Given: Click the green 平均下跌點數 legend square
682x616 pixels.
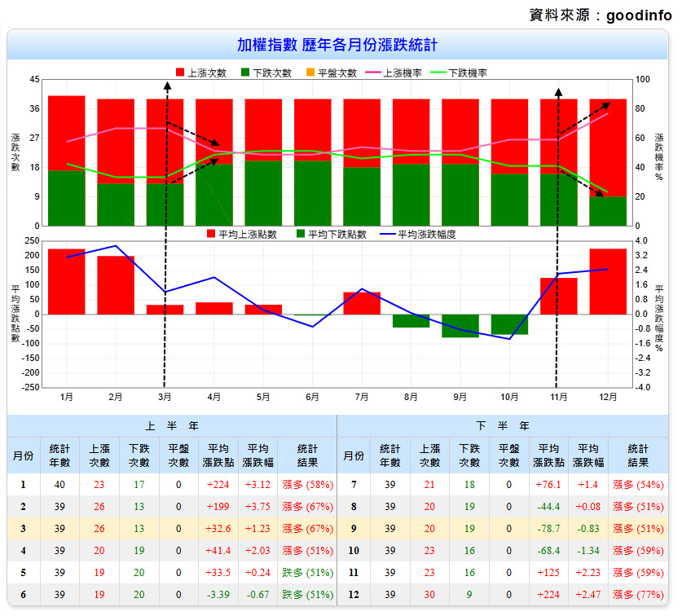Looking at the screenshot, I should [x=302, y=234].
